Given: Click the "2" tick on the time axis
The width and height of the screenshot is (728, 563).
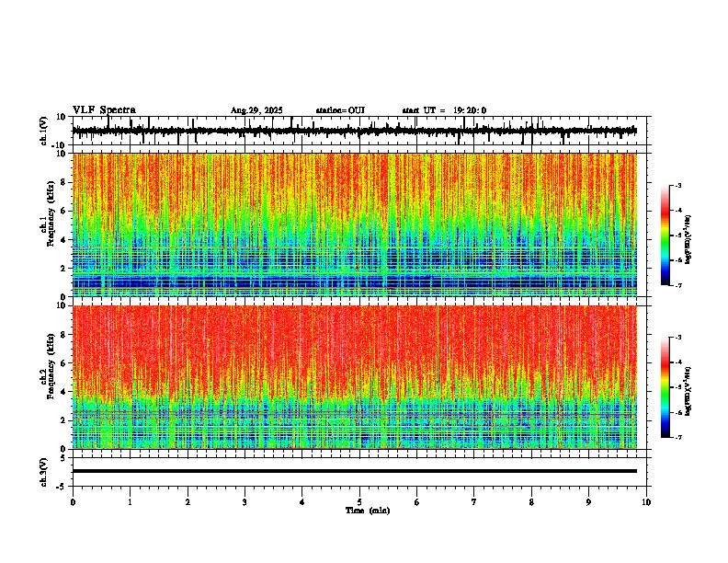Looking at the screenshot, I should coord(188,502).
